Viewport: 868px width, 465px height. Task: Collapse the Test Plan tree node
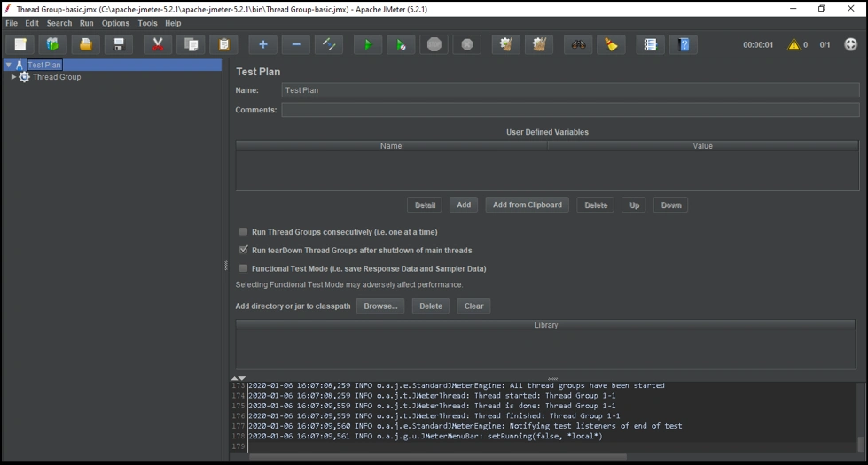(x=8, y=65)
